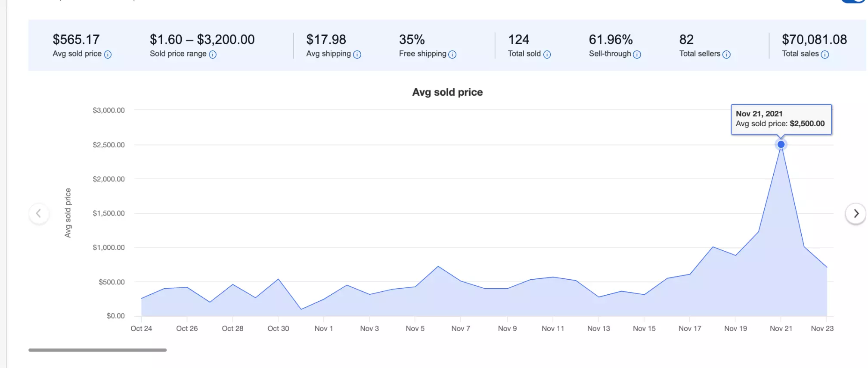Click the $70,081.08 total sales figure

(814, 40)
